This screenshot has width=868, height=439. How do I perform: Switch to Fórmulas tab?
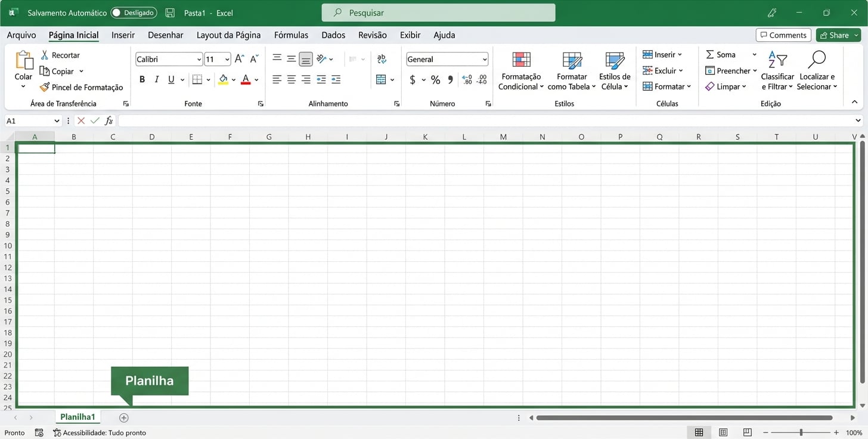pyautogui.click(x=291, y=35)
